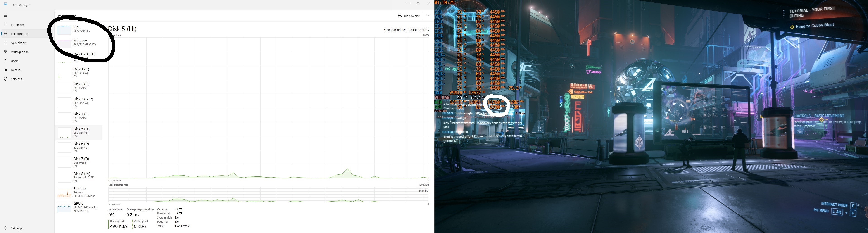Click the Details list icon
Viewport: 868px width, 233px height.
(x=5, y=70)
